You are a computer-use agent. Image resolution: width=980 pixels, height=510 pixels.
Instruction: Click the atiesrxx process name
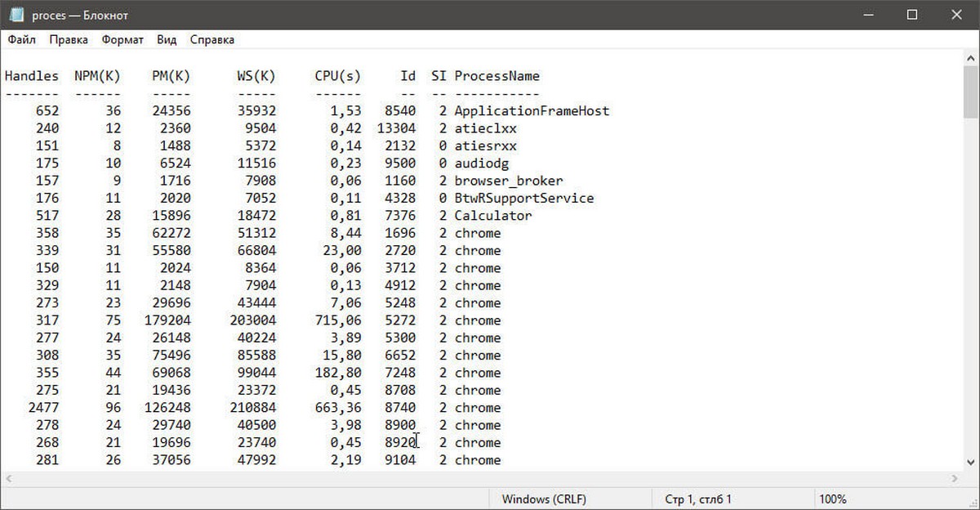click(x=486, y=145)
